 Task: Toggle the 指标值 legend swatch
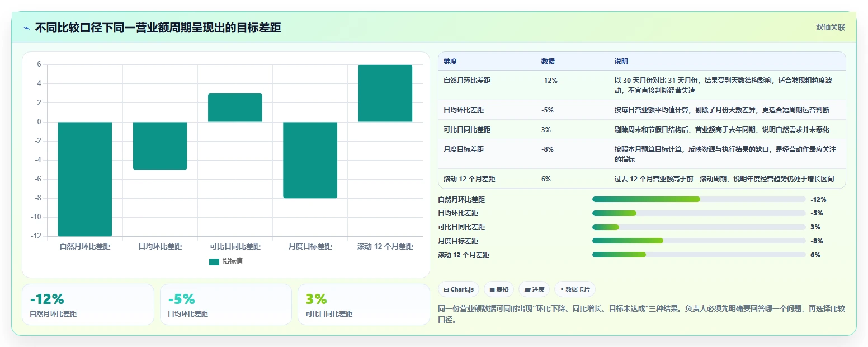[214, 261]
